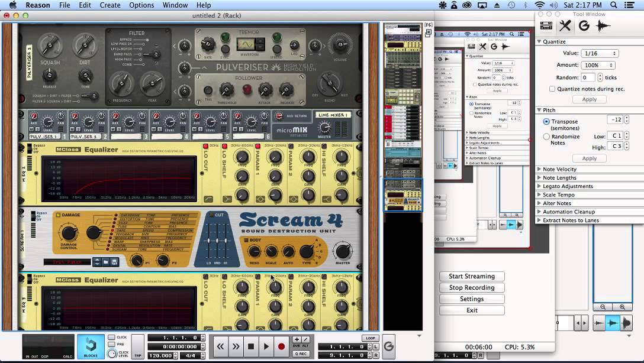
Task: Open the Quantize Value 1/16 dropdown
Action: coord(600,53)
